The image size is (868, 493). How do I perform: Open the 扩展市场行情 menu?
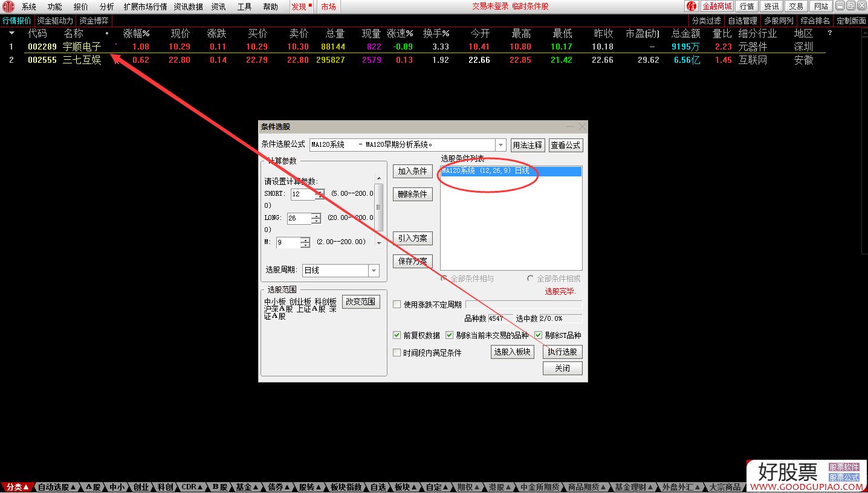[145, 7]
